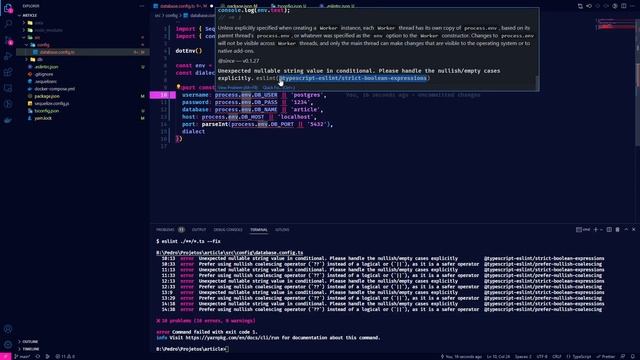
Task: Click View Problem link in hover popup
Action: tap(238, 87)
